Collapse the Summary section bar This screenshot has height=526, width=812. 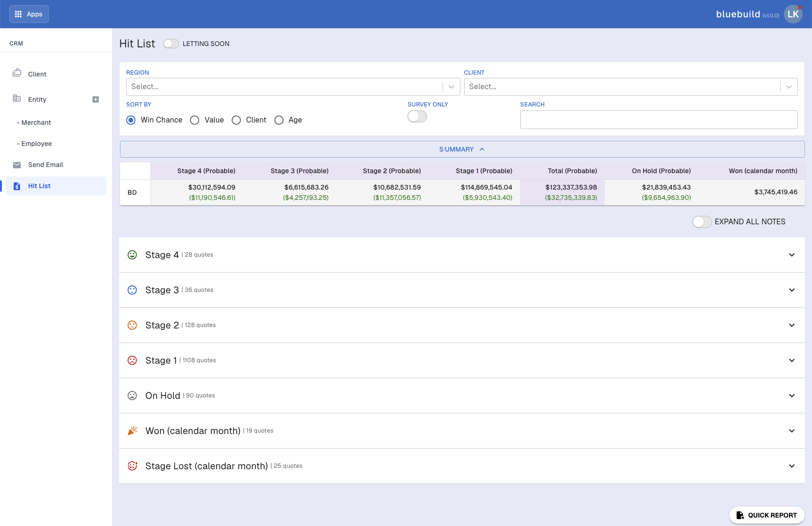462,149
